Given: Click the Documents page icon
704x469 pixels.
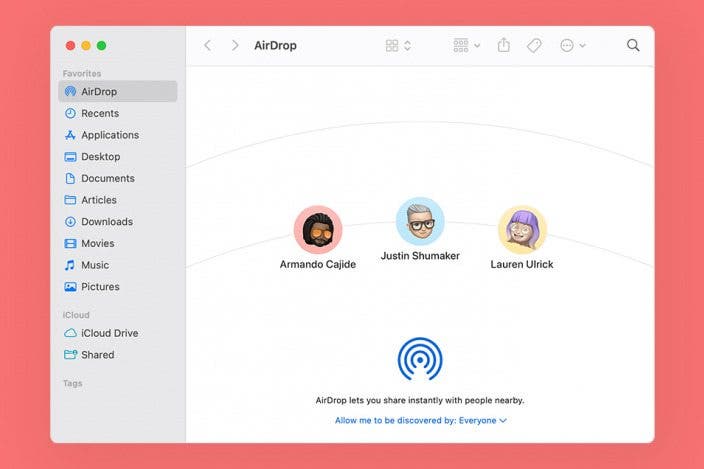Looking at the screenshot, I should pos(70,178).
